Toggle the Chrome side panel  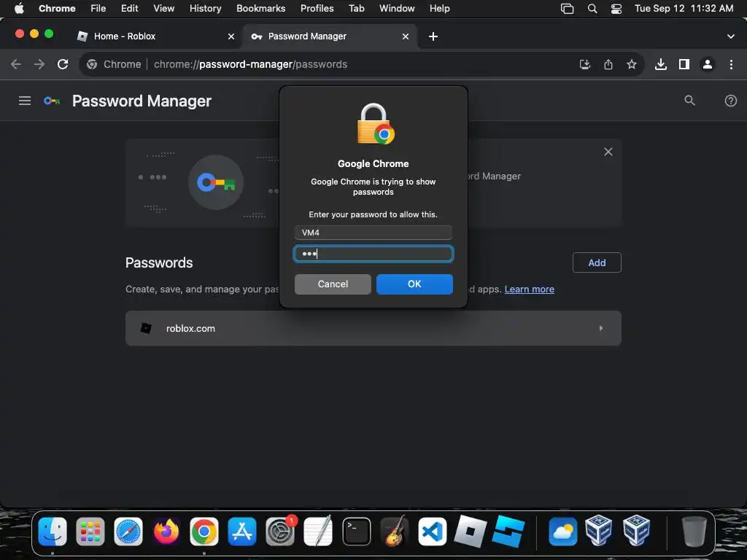pyautogui.click(x=684, y=64)
